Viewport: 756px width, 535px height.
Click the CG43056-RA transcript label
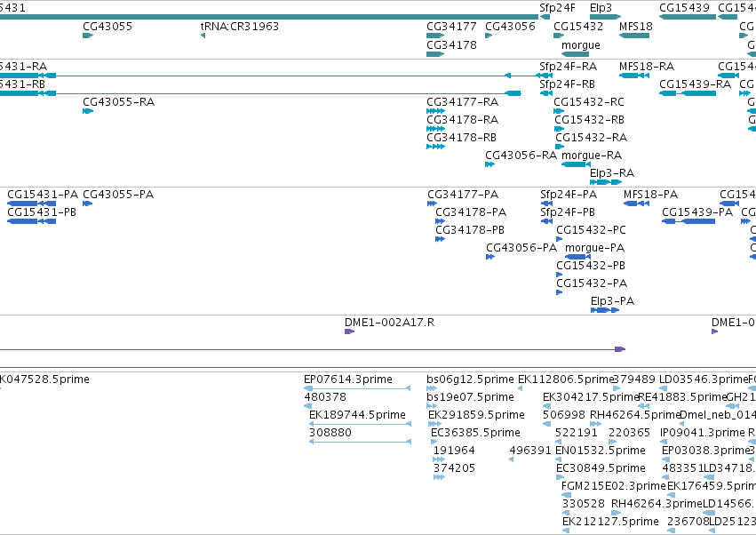(x=521, y=156)
